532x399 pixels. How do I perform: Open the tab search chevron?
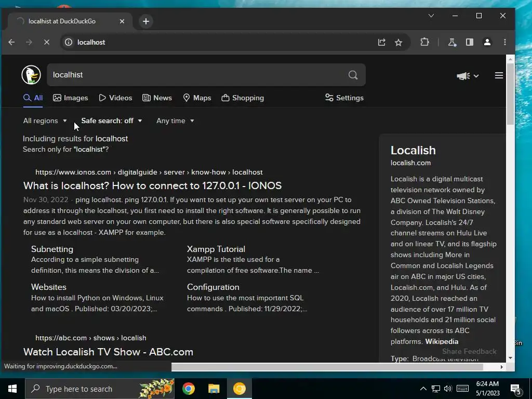431,16
